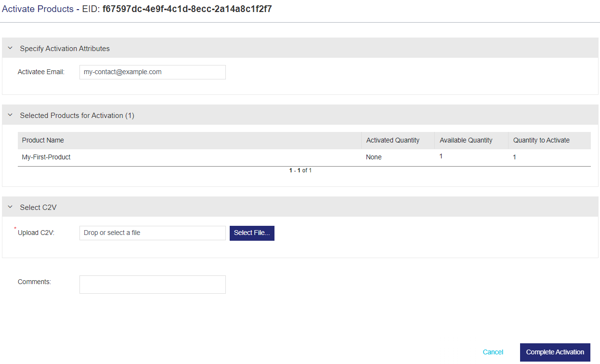Click the Select File... button
600x364 pixels.
click(252, 233)
